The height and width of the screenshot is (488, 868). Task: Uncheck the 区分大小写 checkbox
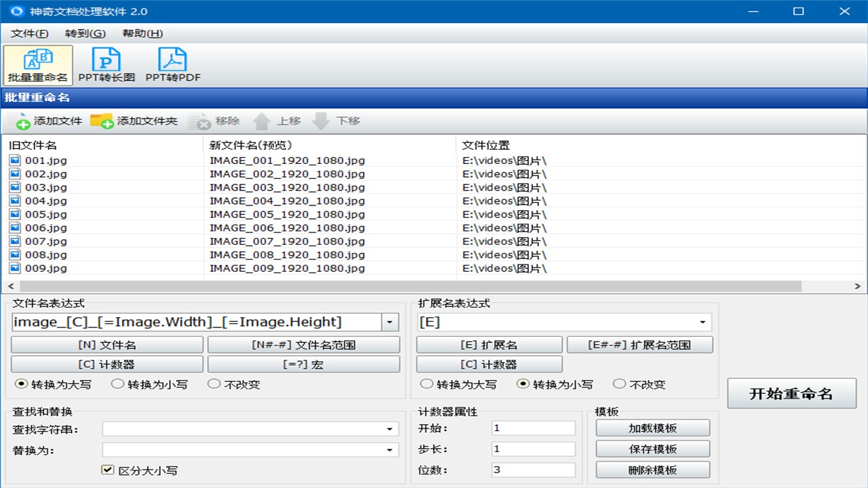(x=106, y=470)
